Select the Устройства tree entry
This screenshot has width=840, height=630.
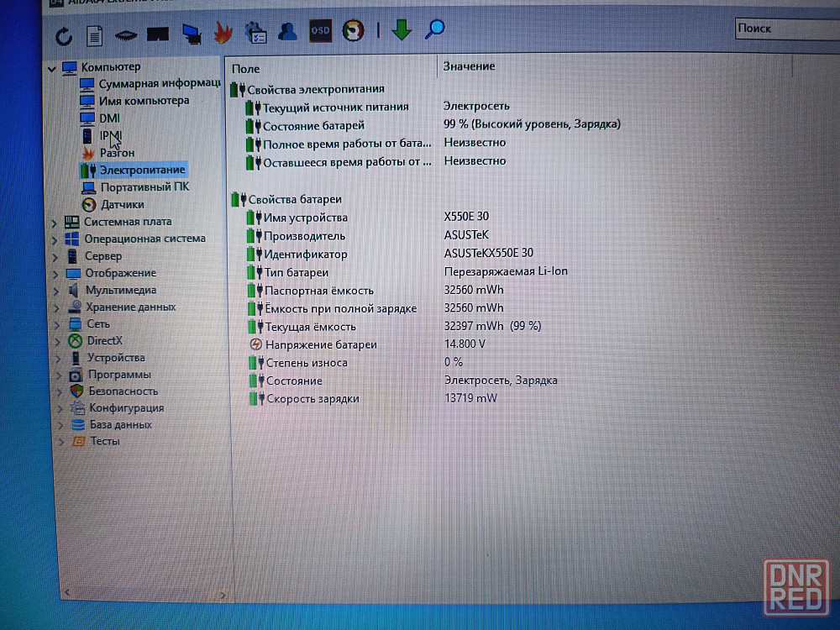(x=116, y=357)
